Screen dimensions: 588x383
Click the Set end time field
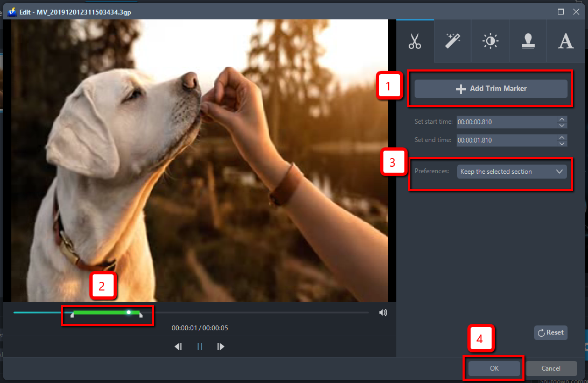click(x=506, y=140)
